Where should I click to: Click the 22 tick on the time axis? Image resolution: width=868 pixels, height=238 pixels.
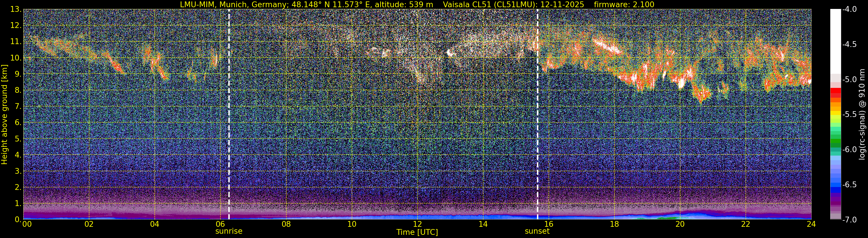click(746, 224)
